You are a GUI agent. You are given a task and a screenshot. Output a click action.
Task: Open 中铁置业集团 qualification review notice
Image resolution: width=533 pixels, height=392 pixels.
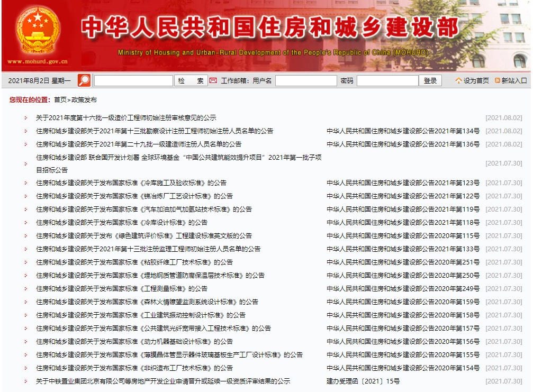click(163, 382)
